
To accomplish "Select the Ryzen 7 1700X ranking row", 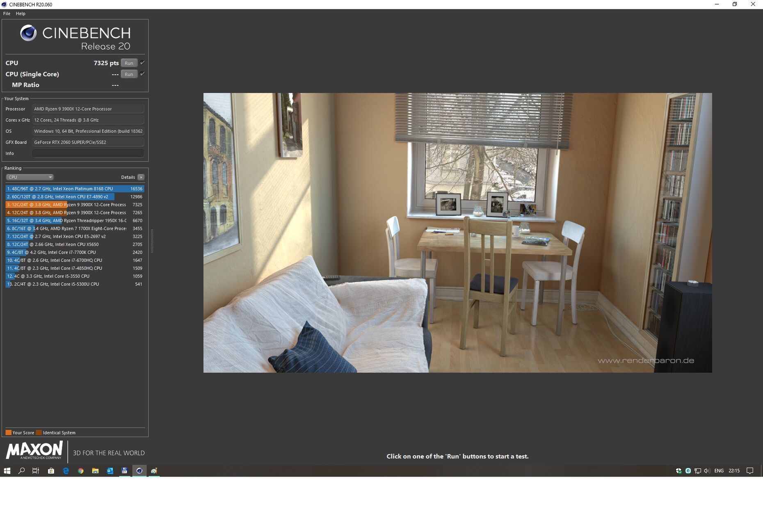I will (75, 228).
